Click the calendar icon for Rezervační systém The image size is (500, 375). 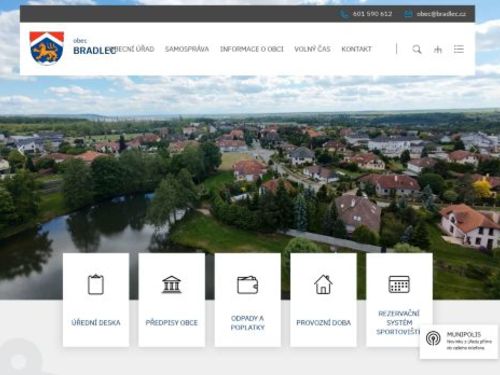pyautogui.click(x=399, y=284)
